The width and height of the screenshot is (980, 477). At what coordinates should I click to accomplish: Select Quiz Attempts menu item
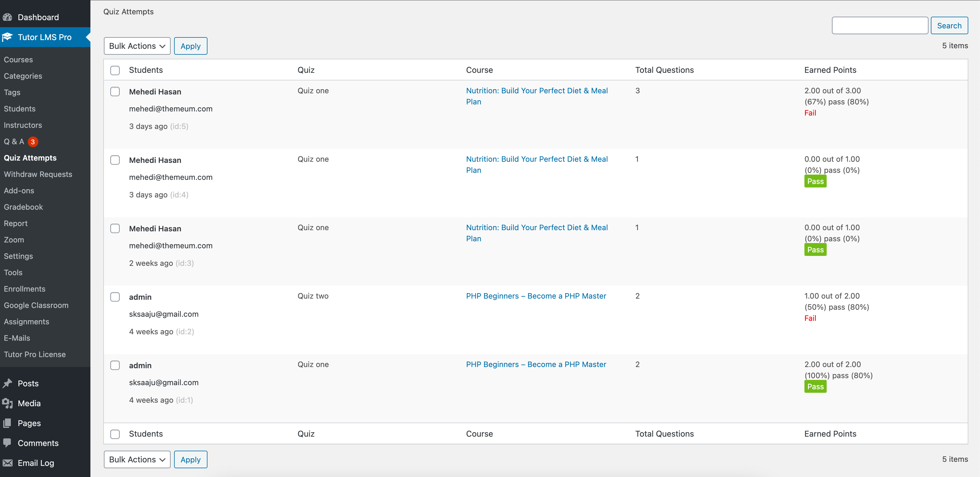(x=30, y=158)
